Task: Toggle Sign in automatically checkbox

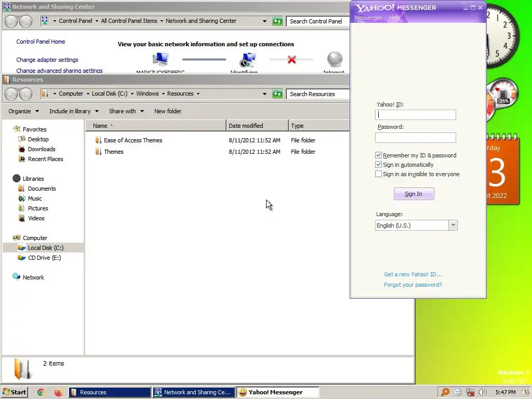Action: click(x=378, y=165)
